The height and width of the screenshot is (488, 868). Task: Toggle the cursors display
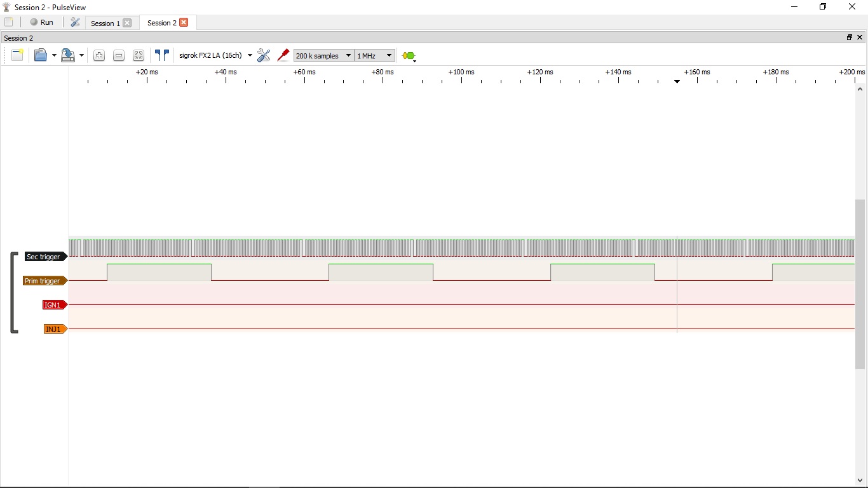coord(162,55)
